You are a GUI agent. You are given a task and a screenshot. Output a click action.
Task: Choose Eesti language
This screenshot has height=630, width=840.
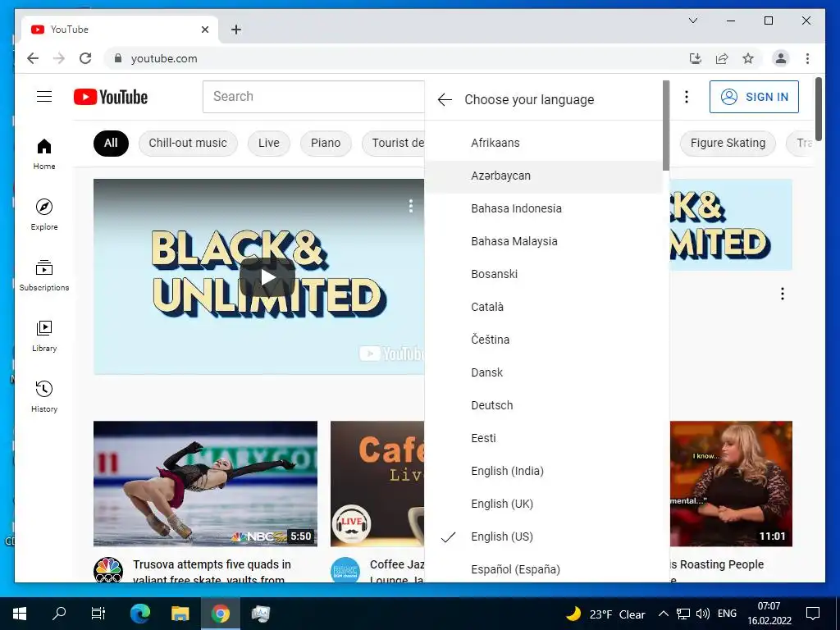[x=544, y=438]
